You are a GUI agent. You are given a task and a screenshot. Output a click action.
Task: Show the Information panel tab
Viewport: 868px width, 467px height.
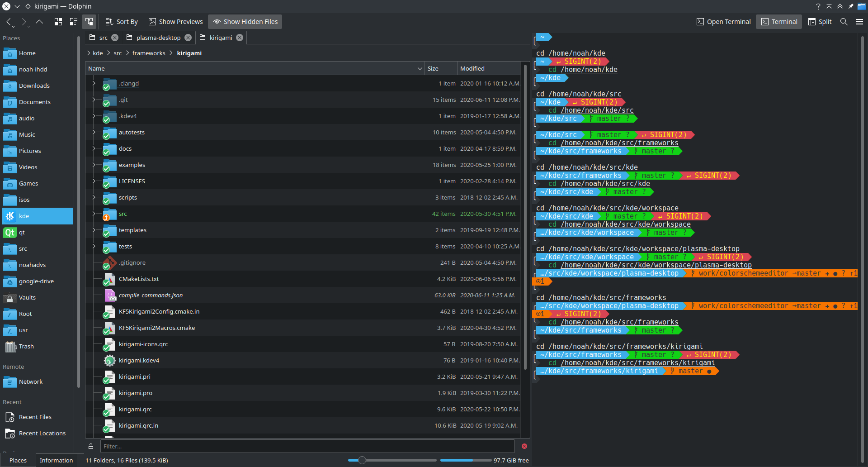[x=56, y=460]
